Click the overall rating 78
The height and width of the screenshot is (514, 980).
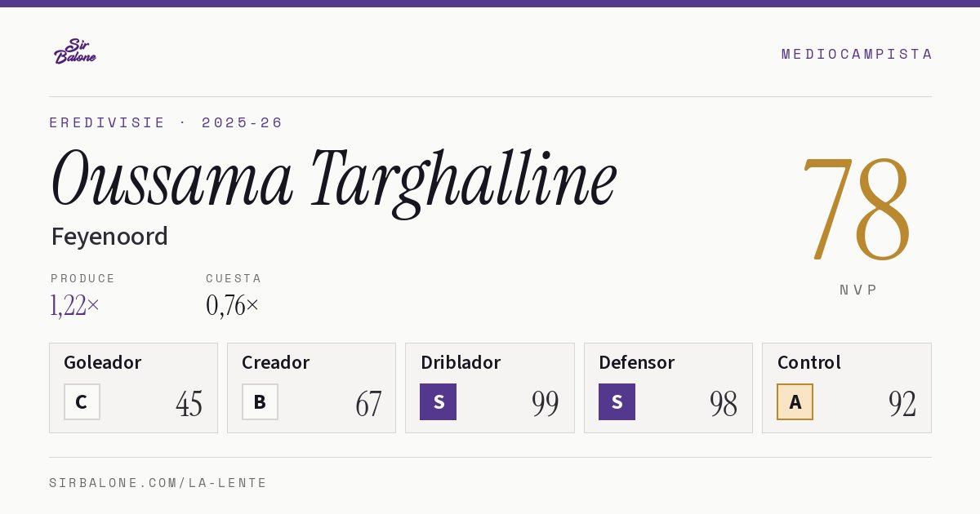(x=856, y=209)
